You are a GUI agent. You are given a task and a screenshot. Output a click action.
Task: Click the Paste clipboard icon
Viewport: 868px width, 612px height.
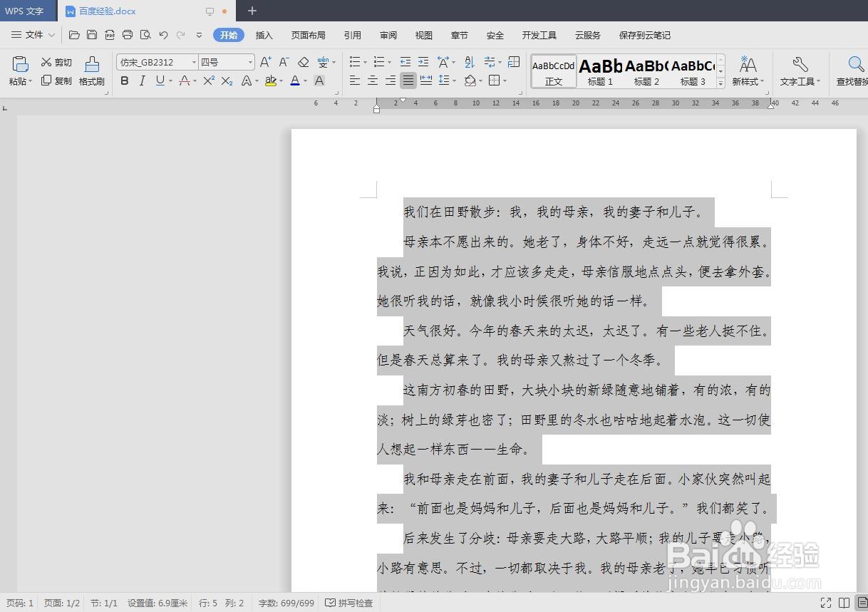tap(20, 64)
